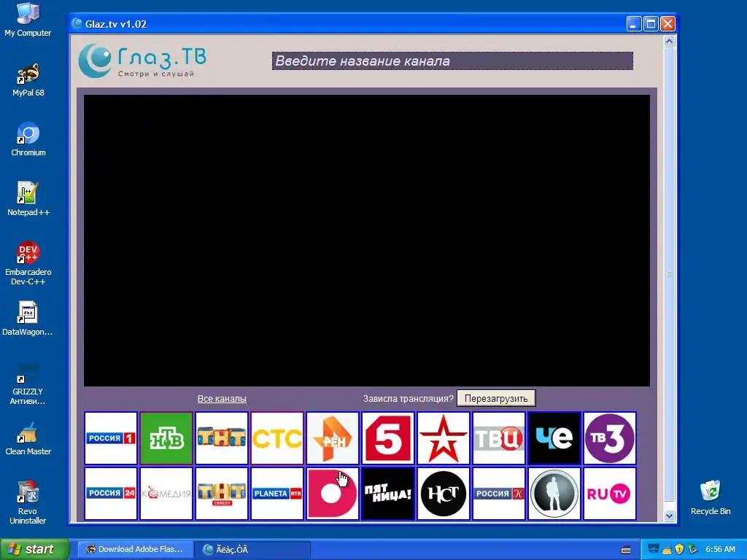
Task: Focus the channel name search field
Action: 452,61
